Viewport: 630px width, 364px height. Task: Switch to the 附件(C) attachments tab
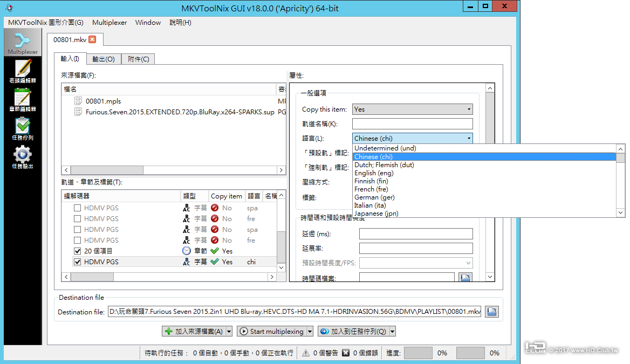(x=138, y=59)
